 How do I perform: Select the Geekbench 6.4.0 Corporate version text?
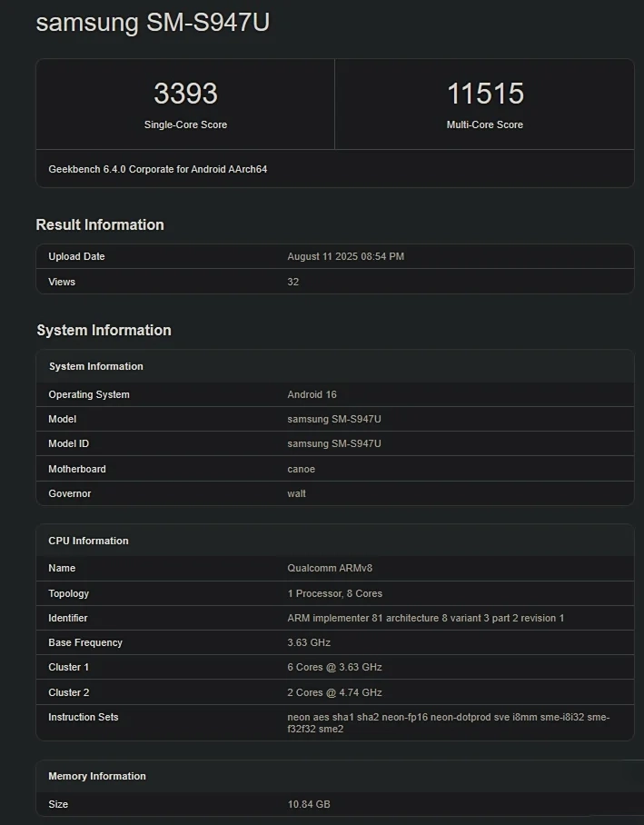pos(157,169)
